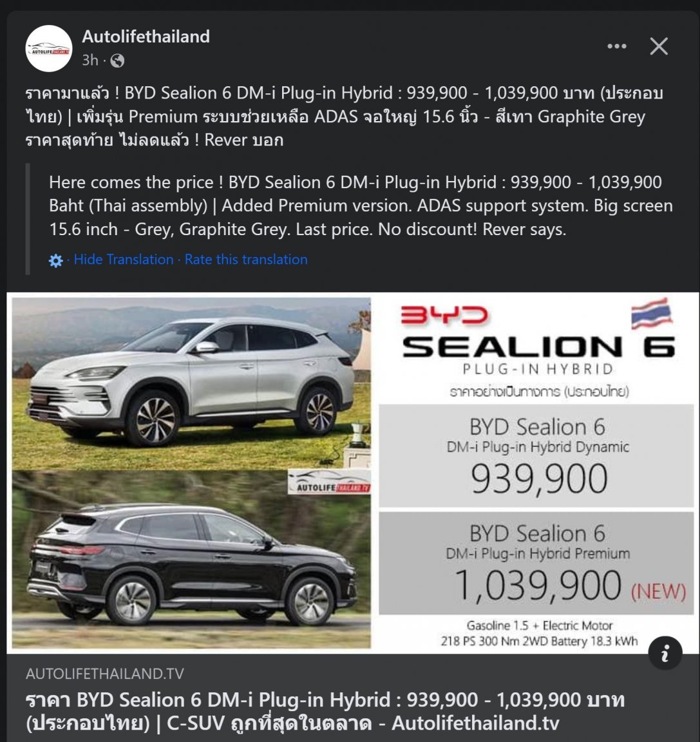Click the silver Sealion 6 car photo
The height and width of the screenshot is (742, 700).
(191, 383)
